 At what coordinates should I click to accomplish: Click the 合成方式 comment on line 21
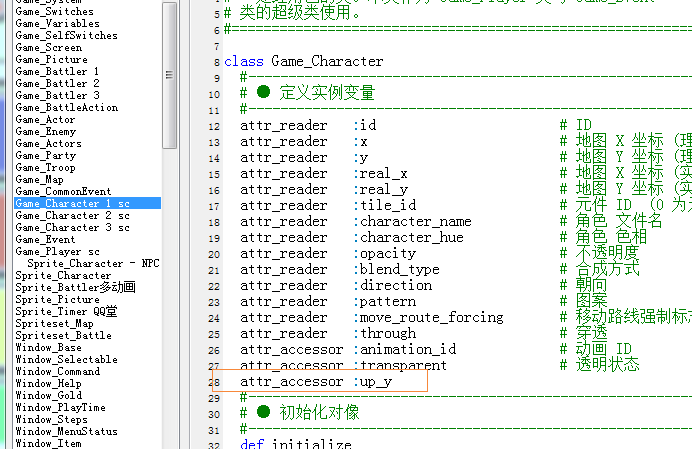607,268
